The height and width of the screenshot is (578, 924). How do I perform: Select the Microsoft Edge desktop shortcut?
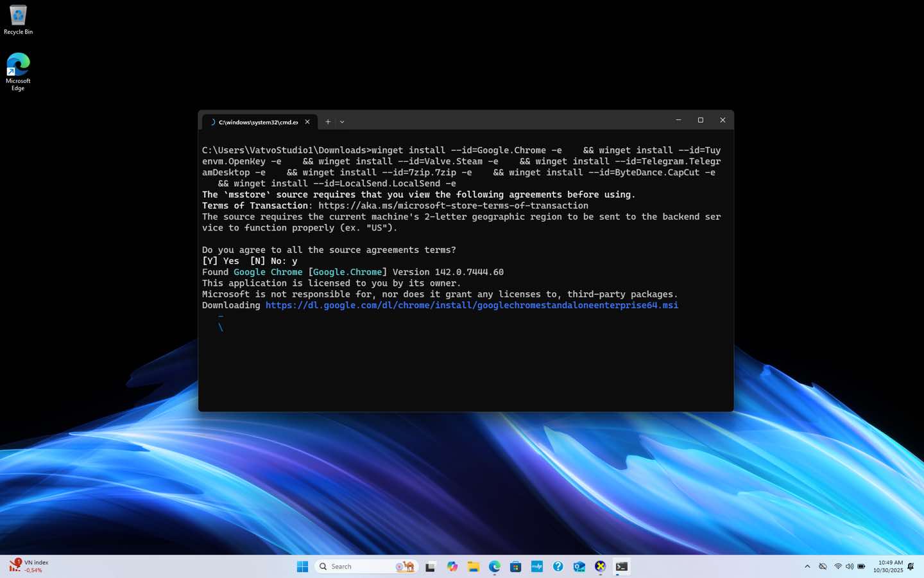point(18,71)
